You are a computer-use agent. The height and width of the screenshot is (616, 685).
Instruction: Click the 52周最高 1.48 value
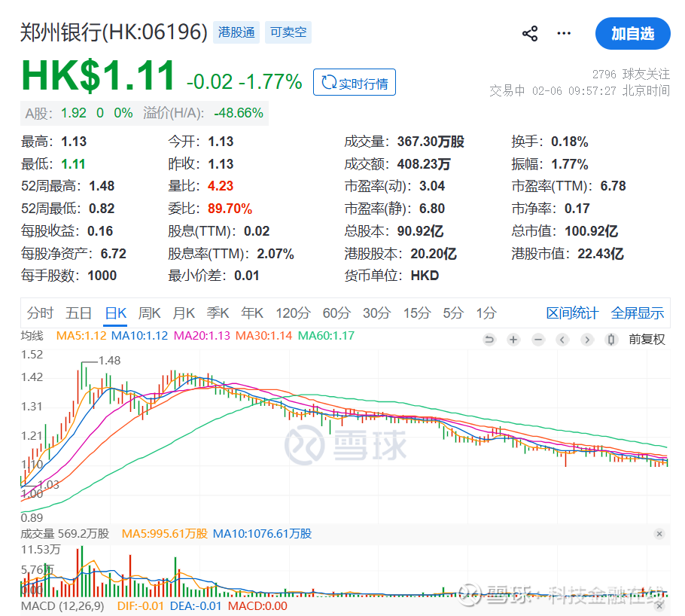tap(102, 186)
